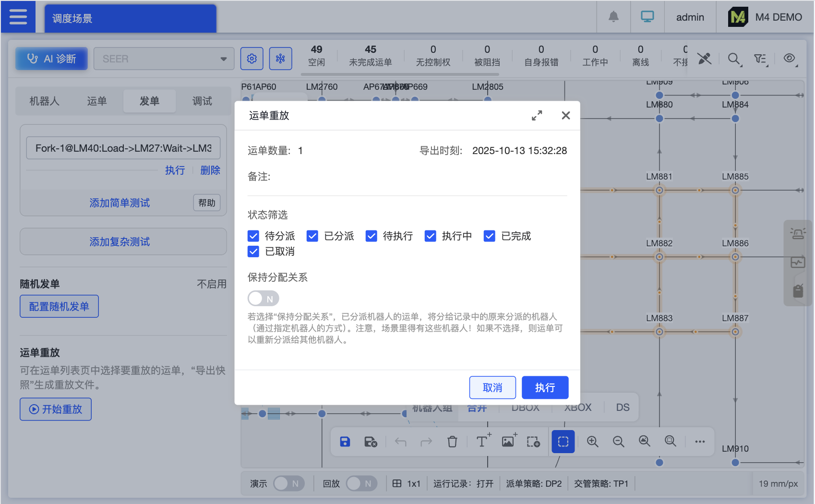815x504 pixels.
Task: Open the filter list dropdown icon
Action: [x=760, y=59]
